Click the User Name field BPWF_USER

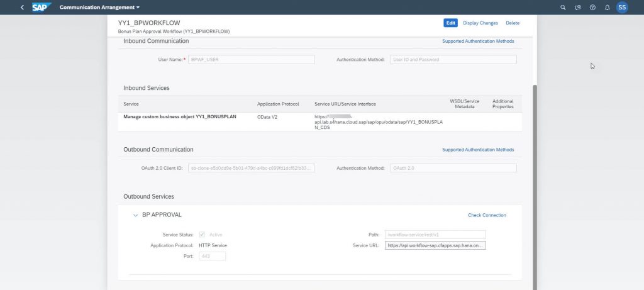252,60
